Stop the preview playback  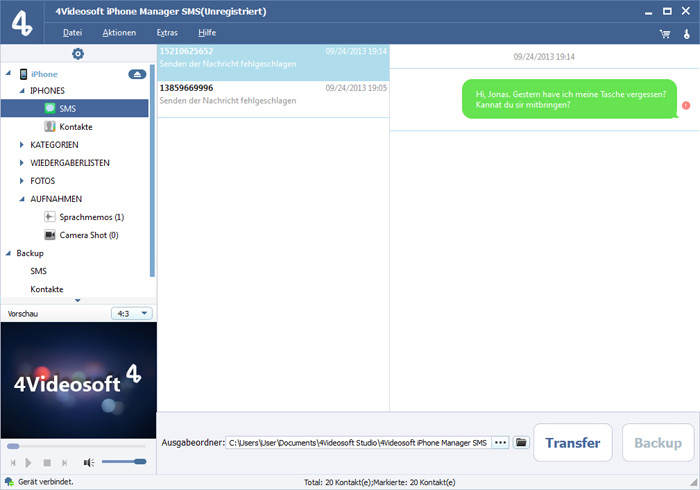[46, 462]
